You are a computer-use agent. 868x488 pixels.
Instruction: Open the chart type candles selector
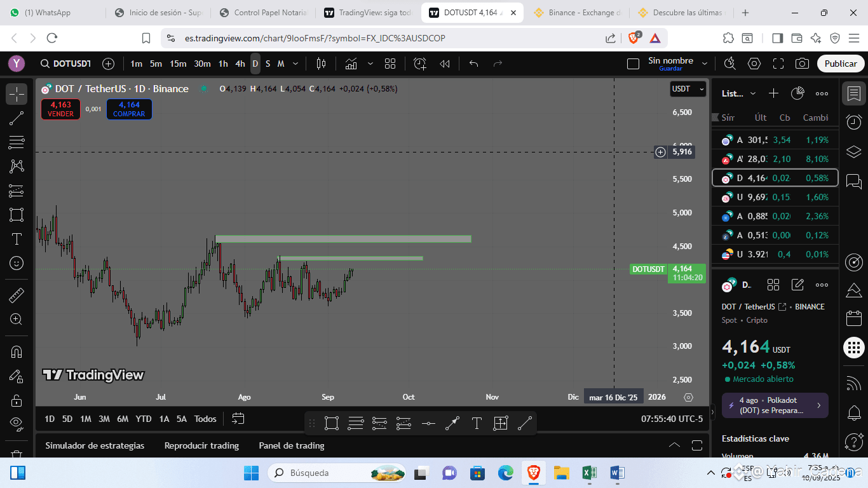(322, 64)
